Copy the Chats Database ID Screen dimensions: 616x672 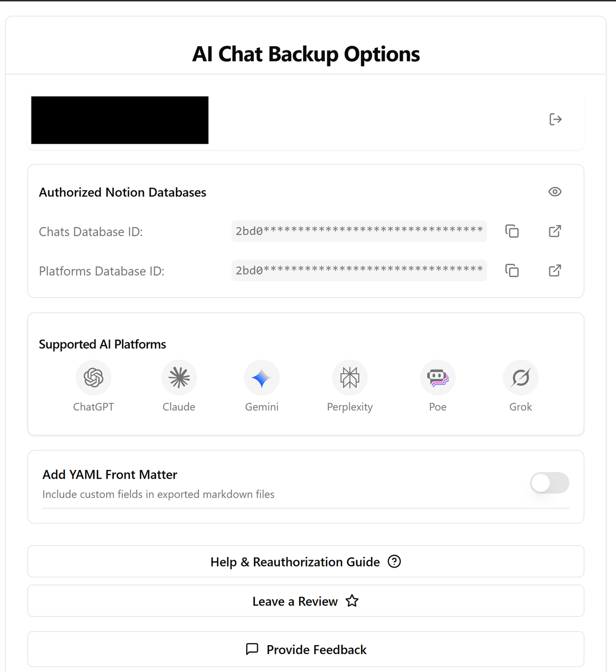(x=512, y=231)
